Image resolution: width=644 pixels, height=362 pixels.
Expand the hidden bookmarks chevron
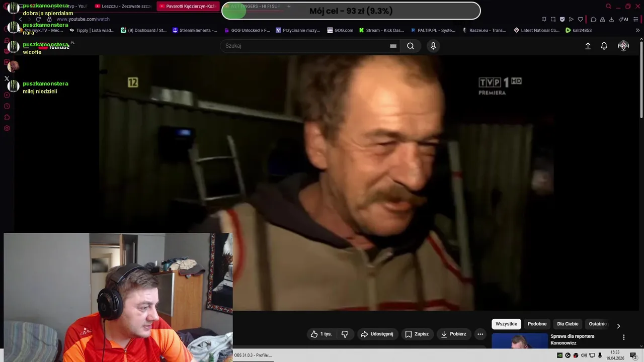coord(637,30)
